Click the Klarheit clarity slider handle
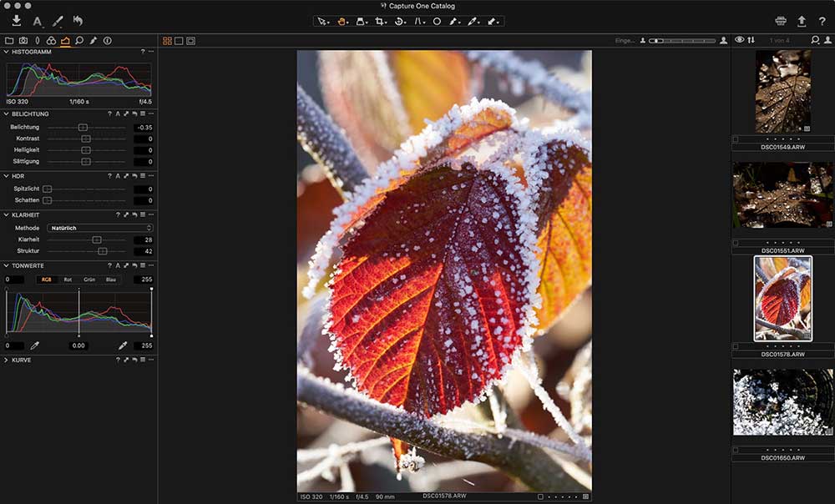This screenshot has width=835, height=504. [97, 239]
